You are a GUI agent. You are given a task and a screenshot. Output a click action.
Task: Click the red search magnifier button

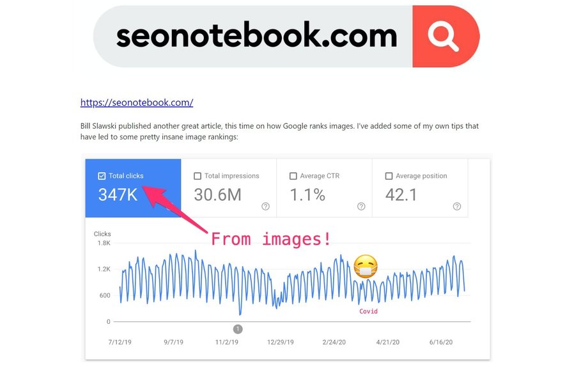pyautogui.click(x=445, y=36)
